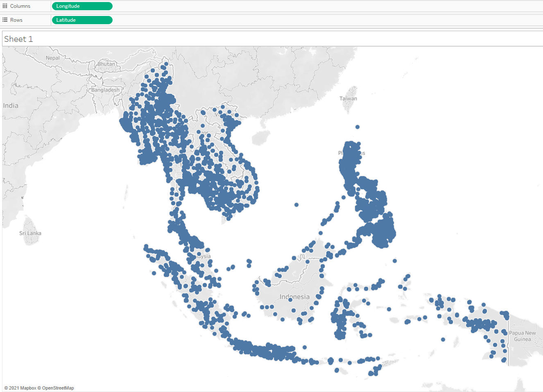This screenshot has width=543, height=392.
Task: Click the Rows shelf icon
Action: 5,20
